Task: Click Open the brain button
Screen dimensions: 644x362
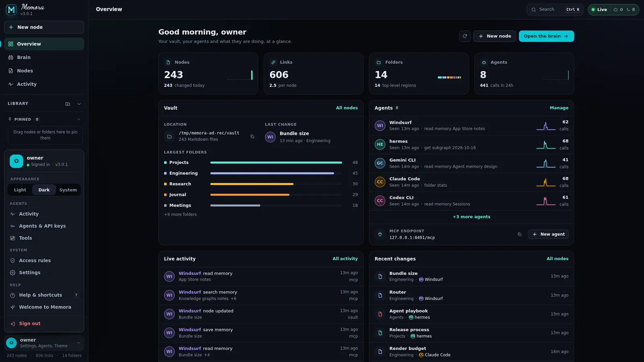Action: point(546,36)
